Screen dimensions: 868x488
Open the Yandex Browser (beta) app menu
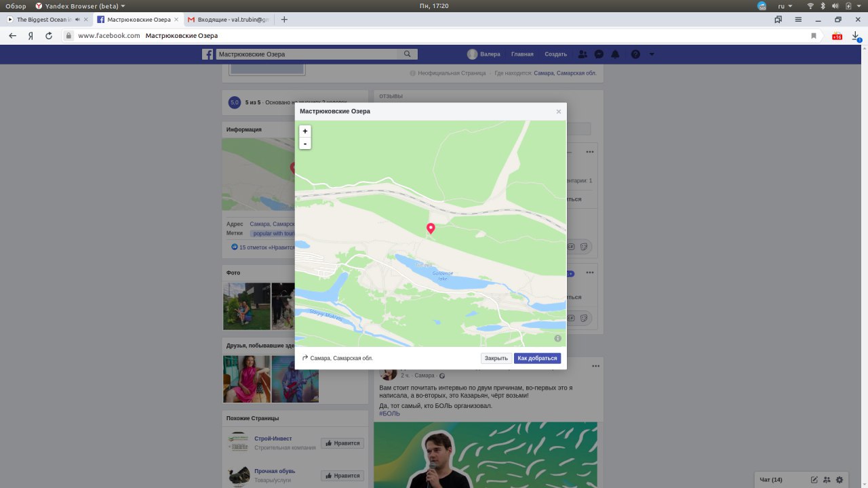pyautogui.click(x=80, y=5)
